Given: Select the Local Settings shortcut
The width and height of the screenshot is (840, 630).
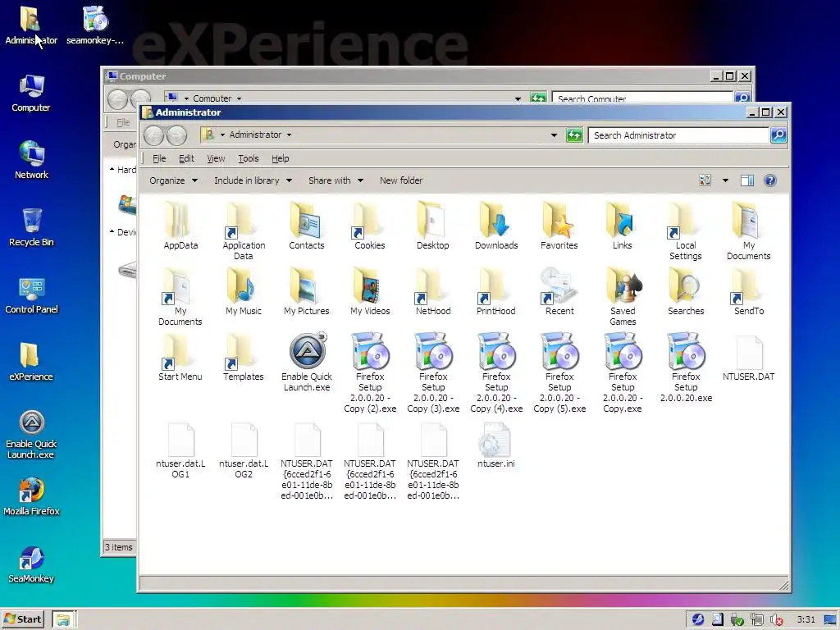Looking at the screenshot, I should click(686, 231).
